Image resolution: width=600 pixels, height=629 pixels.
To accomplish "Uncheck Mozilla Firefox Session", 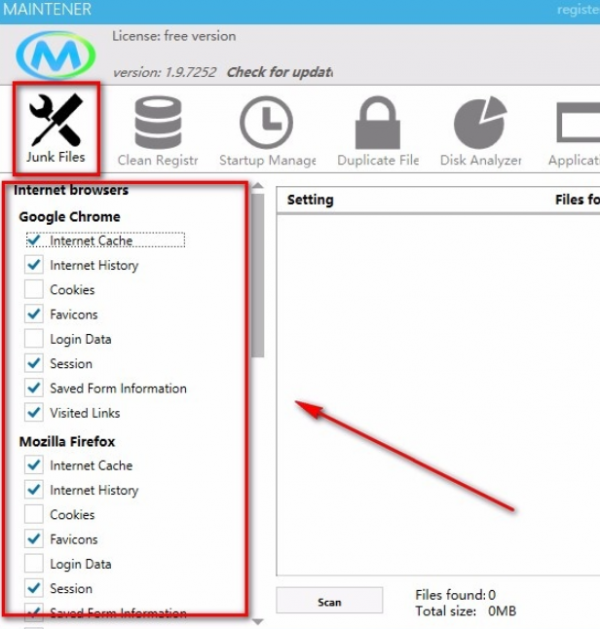I will tap(34, 588).
